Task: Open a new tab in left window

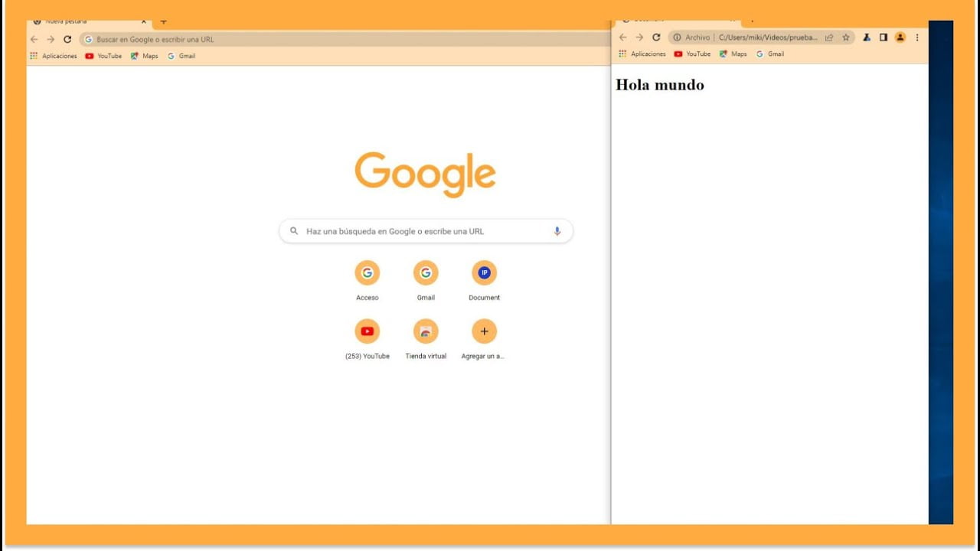Action: 163,22
